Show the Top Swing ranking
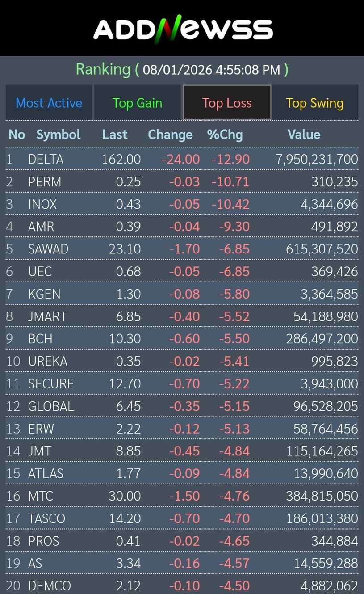 tap(314, 103)
